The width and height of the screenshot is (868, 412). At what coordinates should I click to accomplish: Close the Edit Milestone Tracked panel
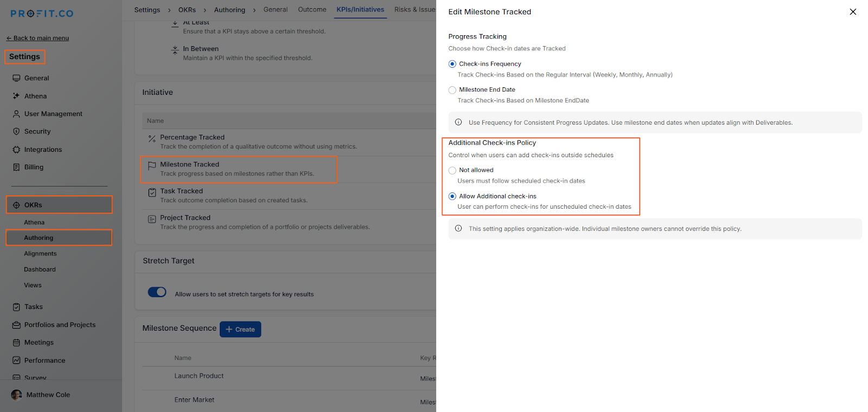coord(853,11)
